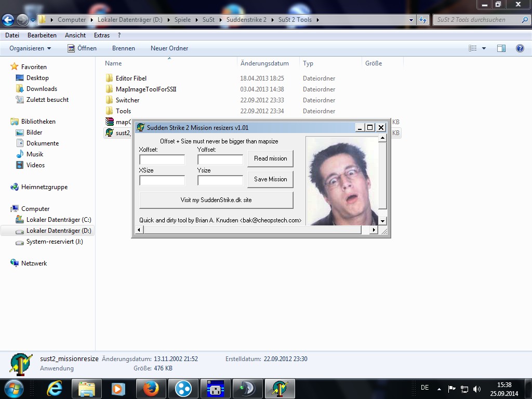Image resolution: width=532 pixels, height=399 pixels.
Task: Open Desktop in navigation pane
Action: tap(37, 78)
